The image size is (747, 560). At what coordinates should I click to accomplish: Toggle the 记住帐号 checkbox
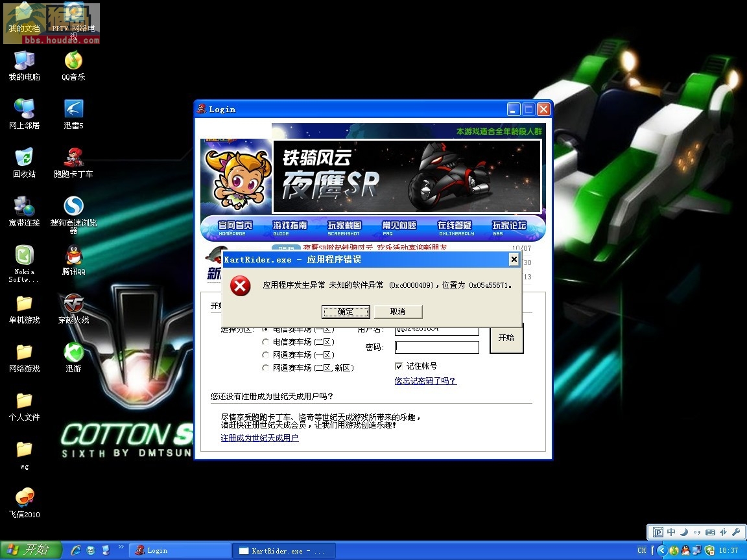click(x=399, y=366)
